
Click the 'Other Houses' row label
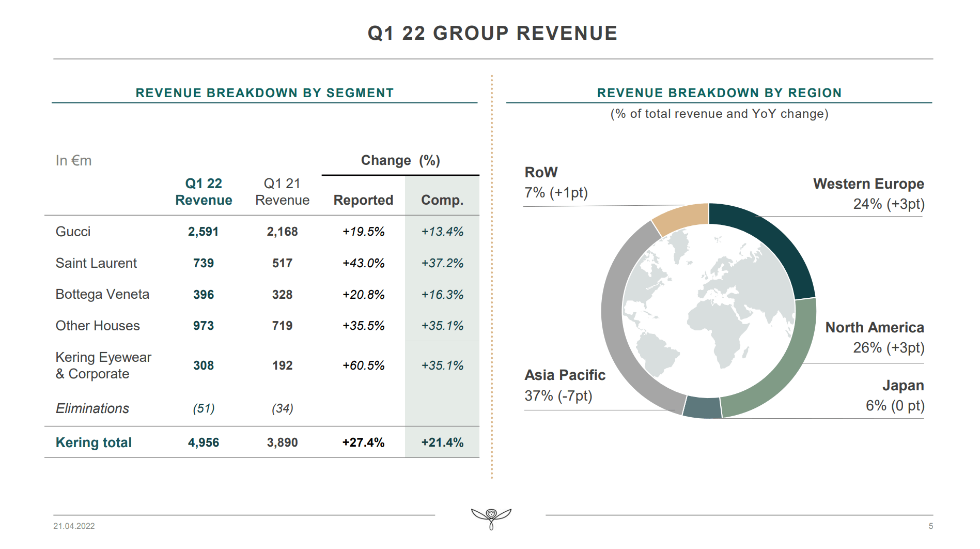[x=98, y=326]
